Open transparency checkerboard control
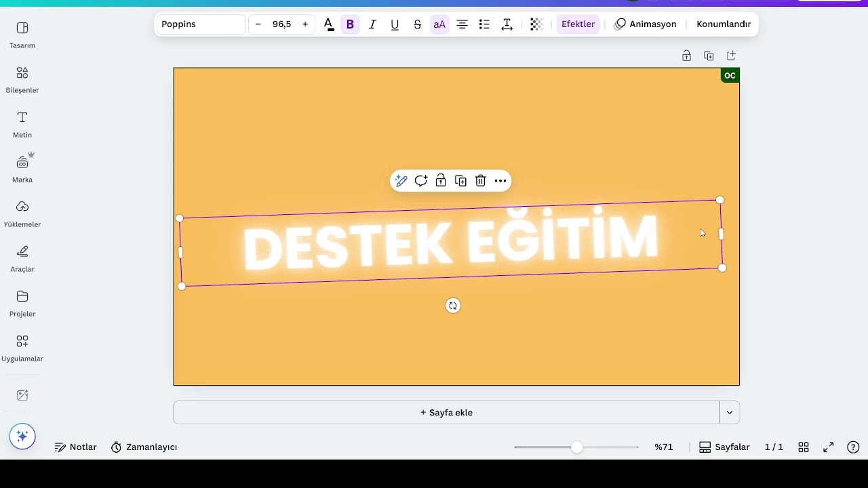The width and height of the screenshot is (868, 488). click(536, 24)
